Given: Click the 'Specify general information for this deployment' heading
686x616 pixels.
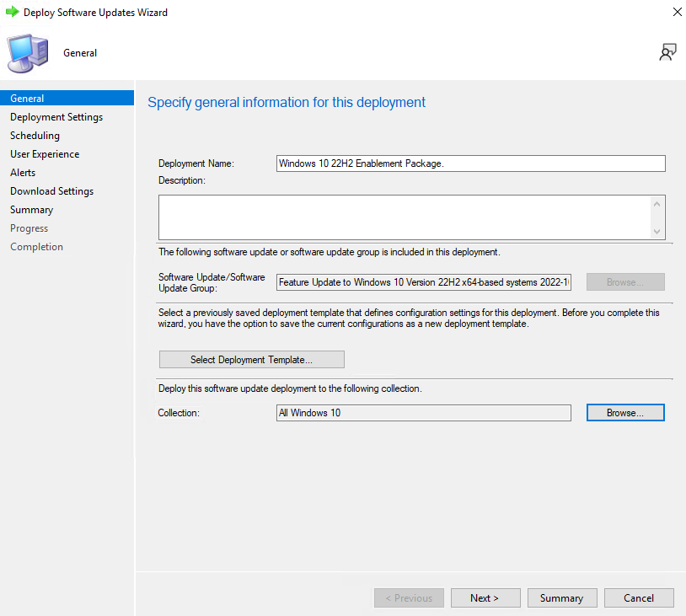Looking at the screenshot, I should 287,102.
